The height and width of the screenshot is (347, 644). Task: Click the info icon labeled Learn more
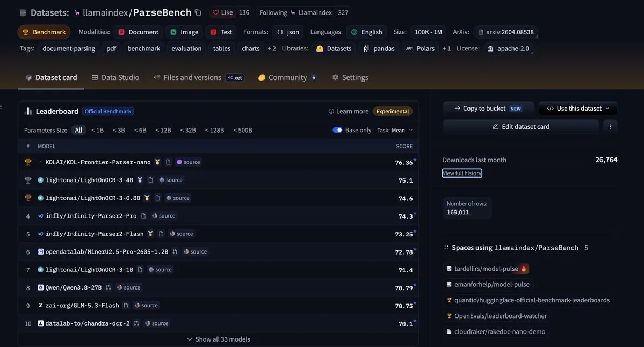point(331,111)
